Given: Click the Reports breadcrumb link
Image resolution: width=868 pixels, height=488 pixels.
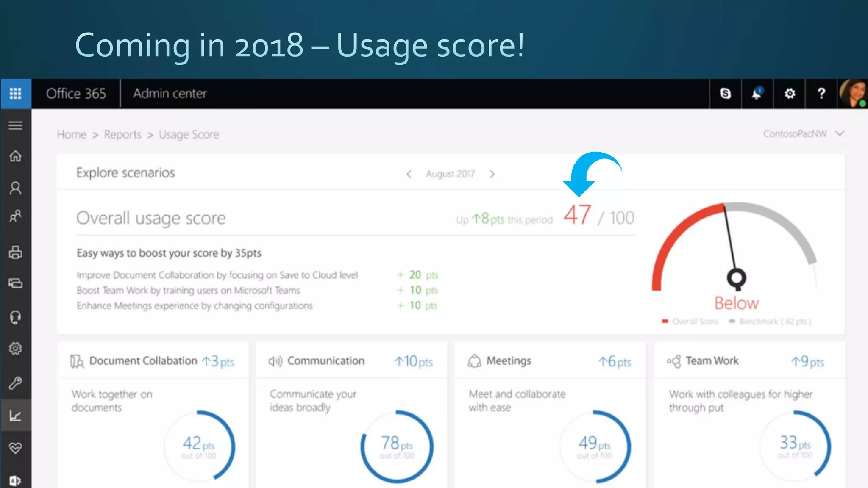Looking at the screenshot, I should [x=122, y=134].
